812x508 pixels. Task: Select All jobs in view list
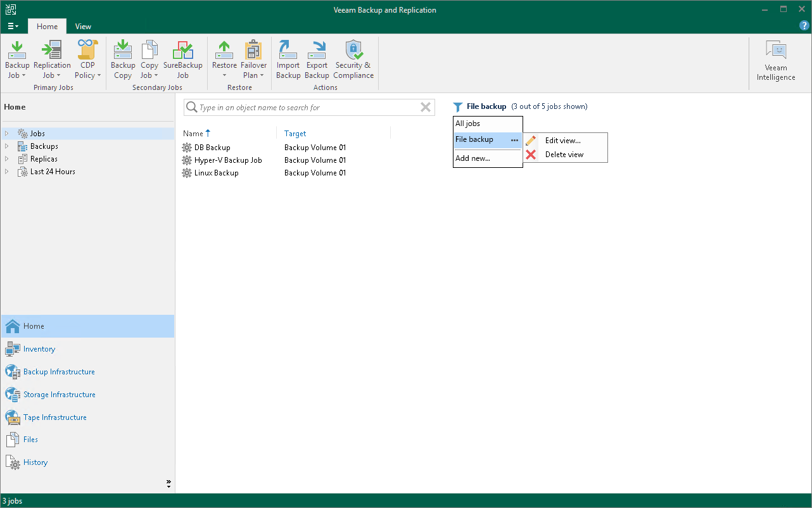coord(488,124)
